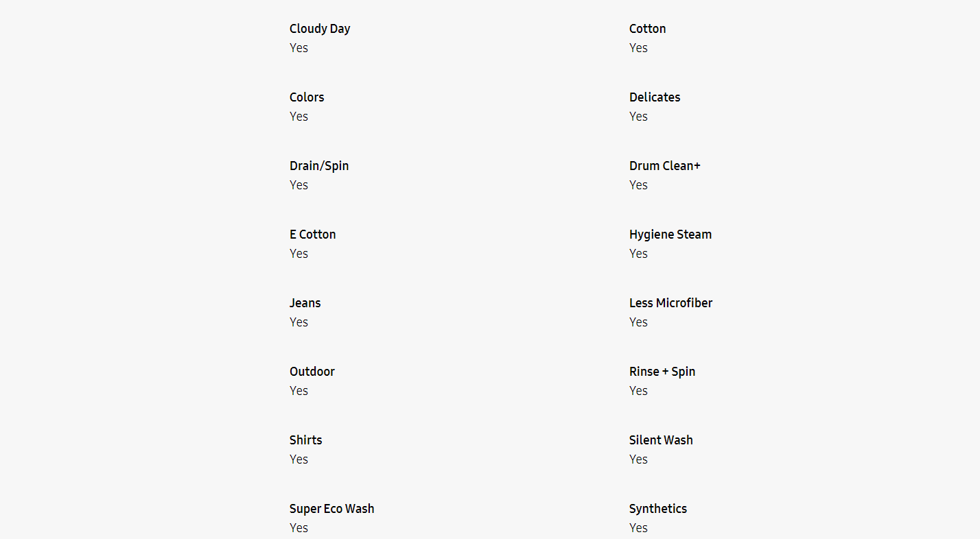Image resolution: width=980 pixels, height=539 pixels.
Task: Click the Synthetics heading
Action: 657,509
